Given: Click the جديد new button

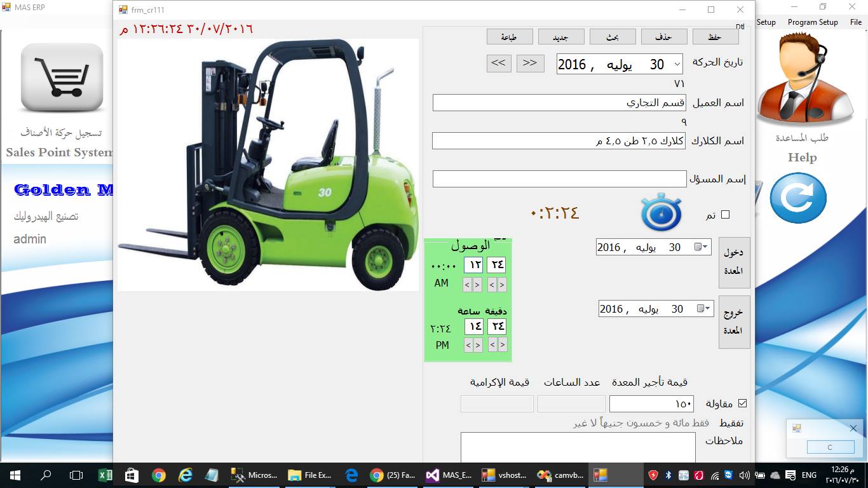Looking at the screenshot, I should (x=561, y=37).
